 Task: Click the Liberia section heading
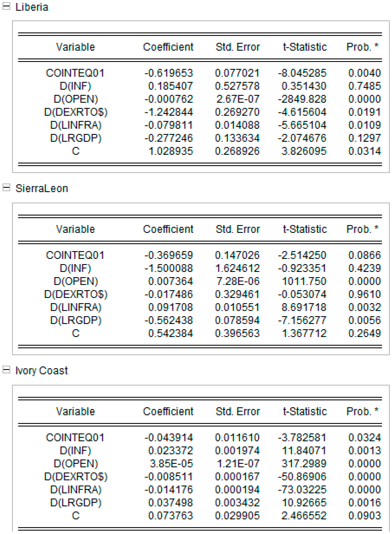click(32, 7)
